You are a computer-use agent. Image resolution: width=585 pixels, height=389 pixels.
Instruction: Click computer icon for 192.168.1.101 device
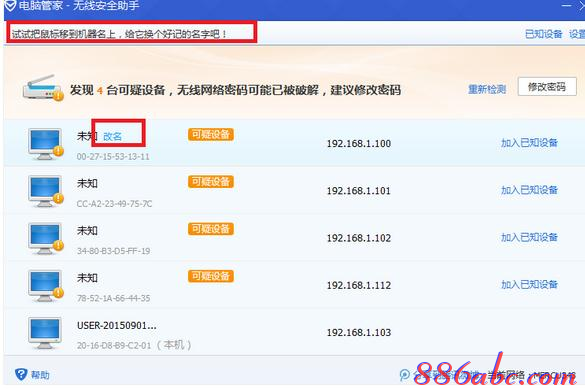click(45, 191)
